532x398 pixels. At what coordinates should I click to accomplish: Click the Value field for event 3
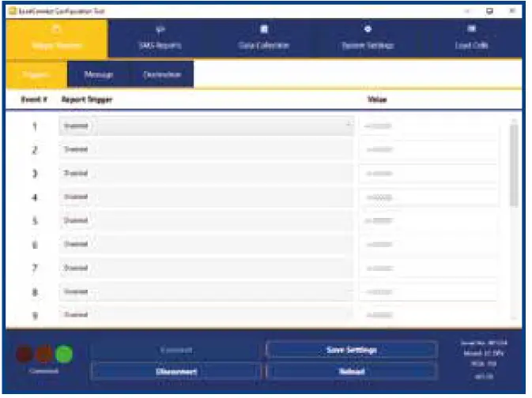429,173
